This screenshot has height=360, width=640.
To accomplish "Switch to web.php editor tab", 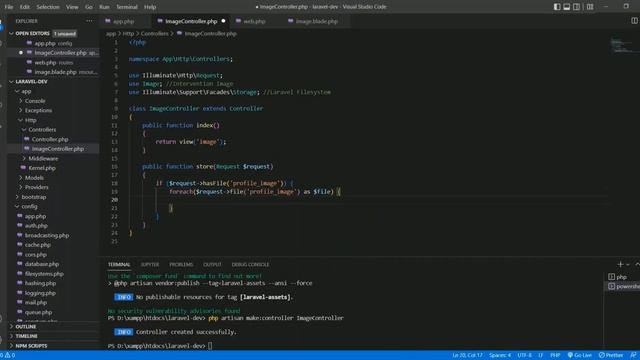I will (x=254, y=21).
